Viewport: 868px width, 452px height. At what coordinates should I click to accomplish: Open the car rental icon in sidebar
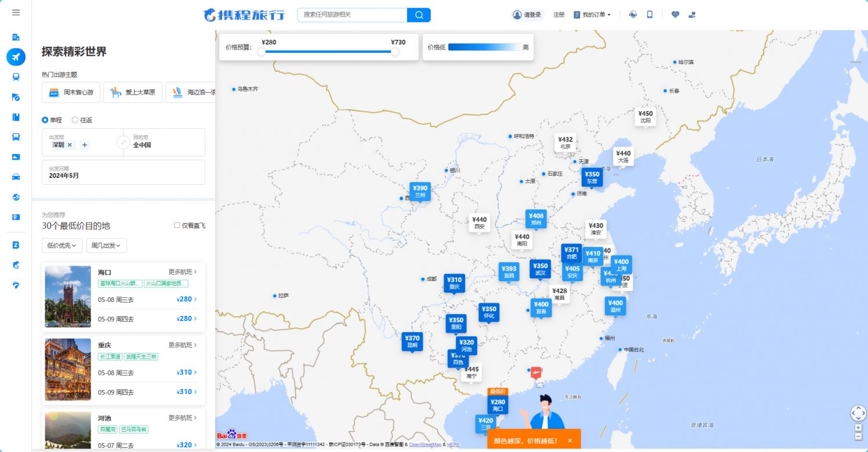(x=16, y=177)
